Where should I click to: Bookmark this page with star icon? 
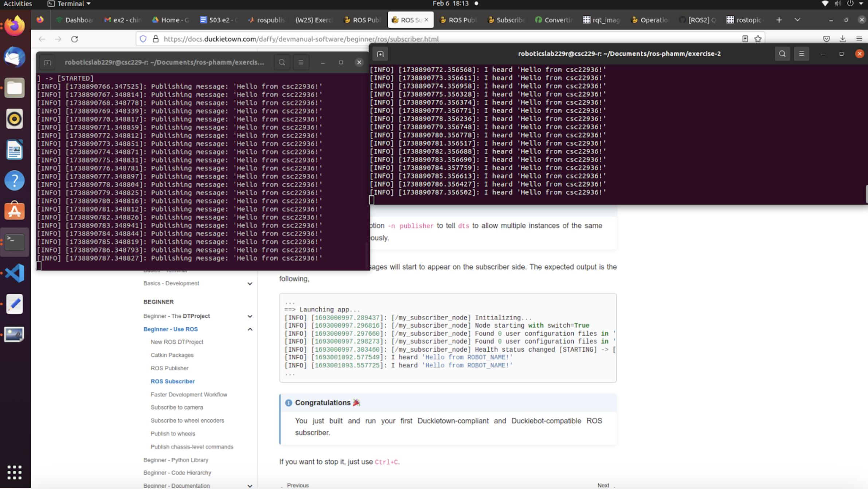pyautogui.click(x=758, y=39)
